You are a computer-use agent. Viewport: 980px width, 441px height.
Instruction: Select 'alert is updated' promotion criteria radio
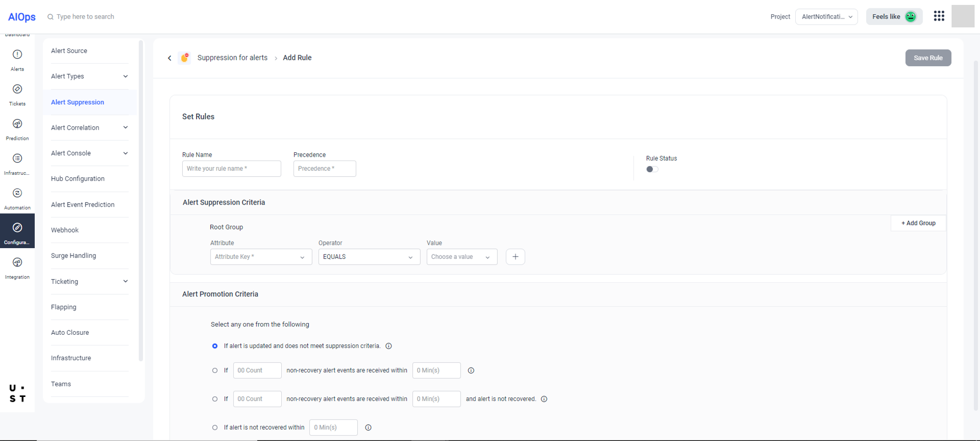pyautogui.click(x=215, y=346)
